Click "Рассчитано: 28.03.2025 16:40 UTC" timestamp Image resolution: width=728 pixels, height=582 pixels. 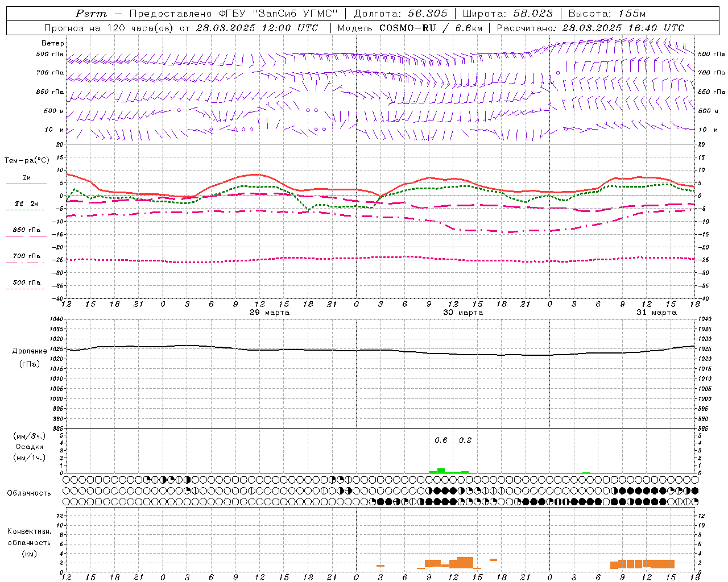(x=590, y=28)
